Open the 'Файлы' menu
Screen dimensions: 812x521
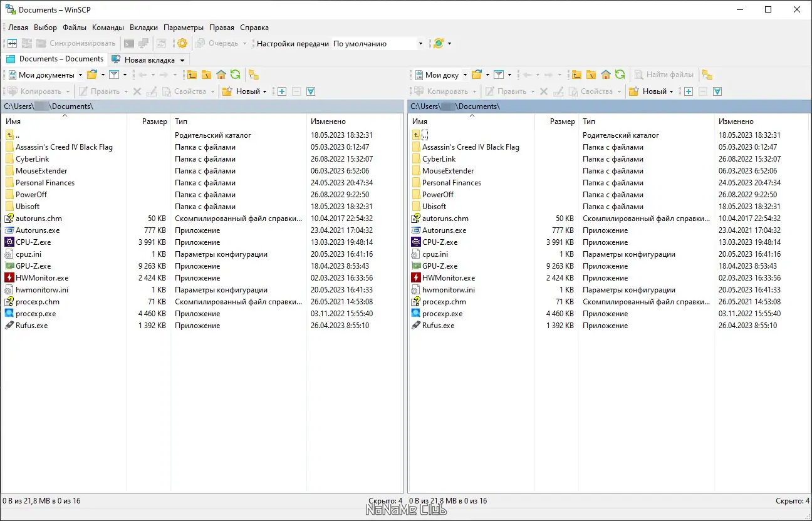pos(75,28)
